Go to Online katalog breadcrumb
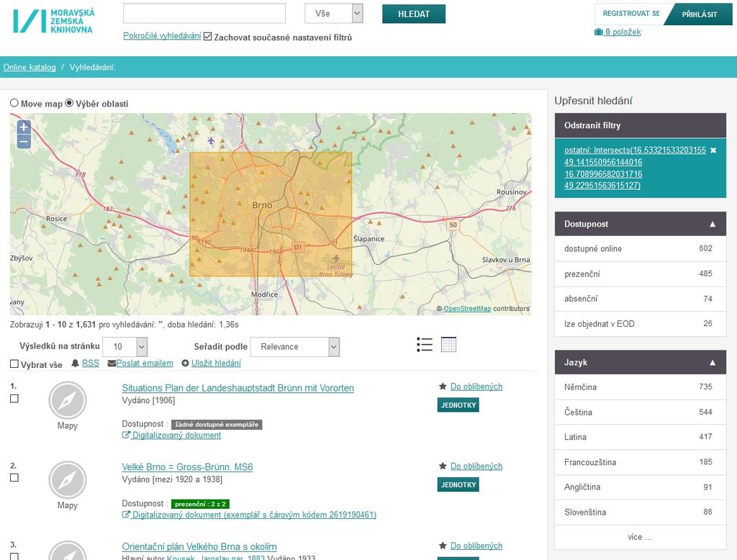The image size is (737, 560). tap(29, 67)
